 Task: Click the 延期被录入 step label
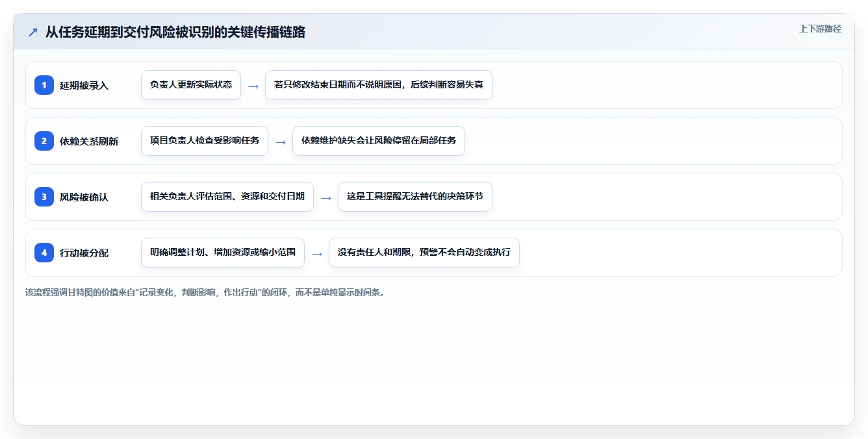click(x=84, y=86)
